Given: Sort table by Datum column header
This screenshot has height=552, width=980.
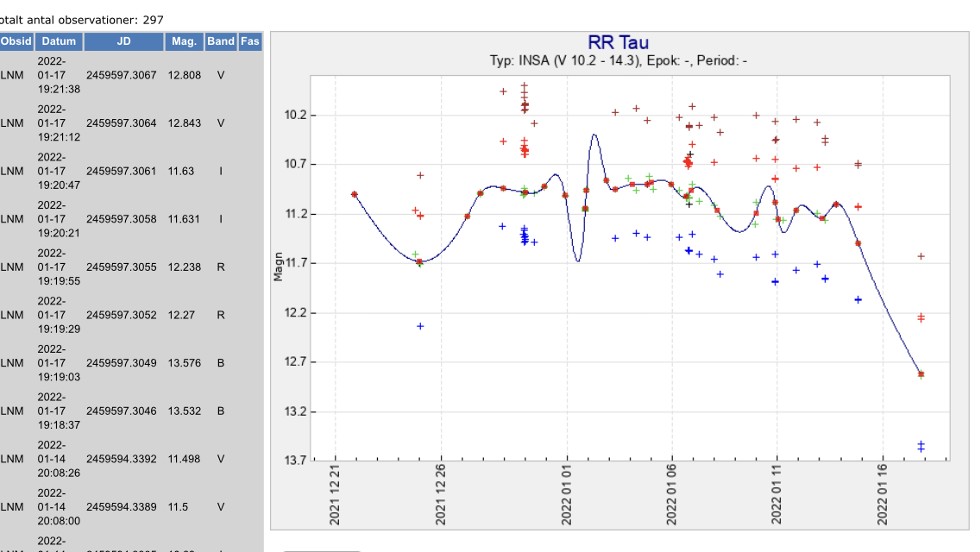Looking at the screenshot, I should tap(59, 41).
